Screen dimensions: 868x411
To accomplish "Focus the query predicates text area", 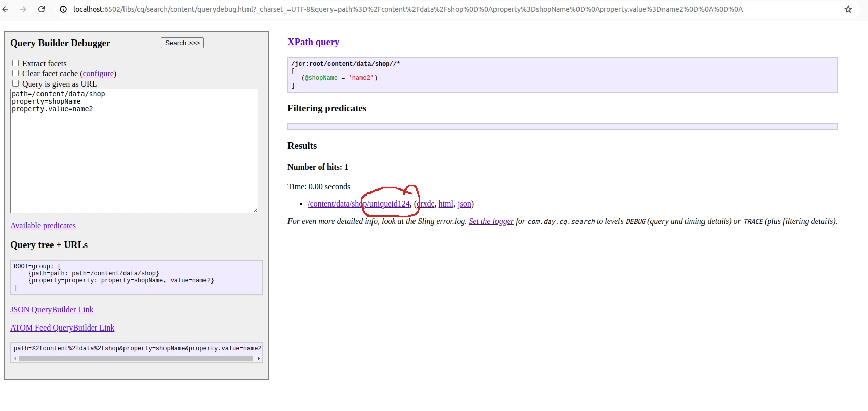I will pos(134,151).
